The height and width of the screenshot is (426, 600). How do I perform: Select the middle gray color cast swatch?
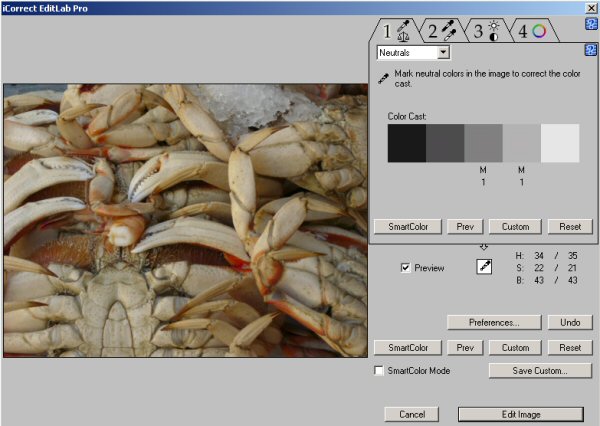tap(483, 143)
